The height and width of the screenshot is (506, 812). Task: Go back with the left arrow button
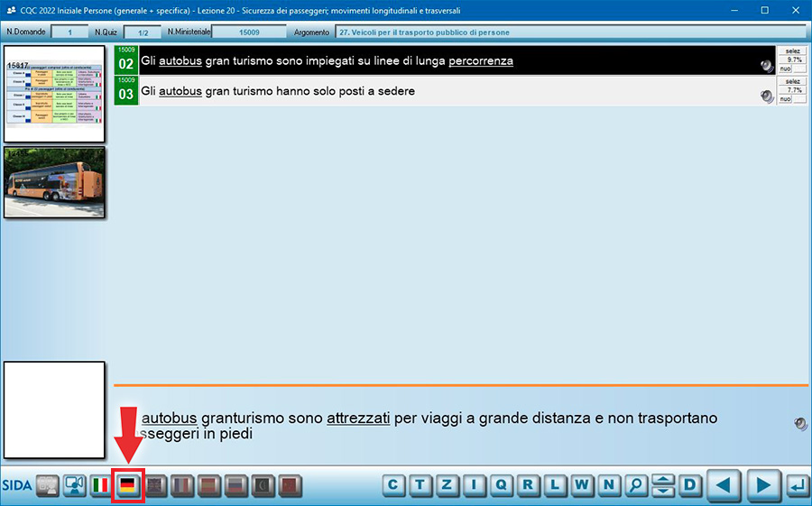(x=723, y=485)
